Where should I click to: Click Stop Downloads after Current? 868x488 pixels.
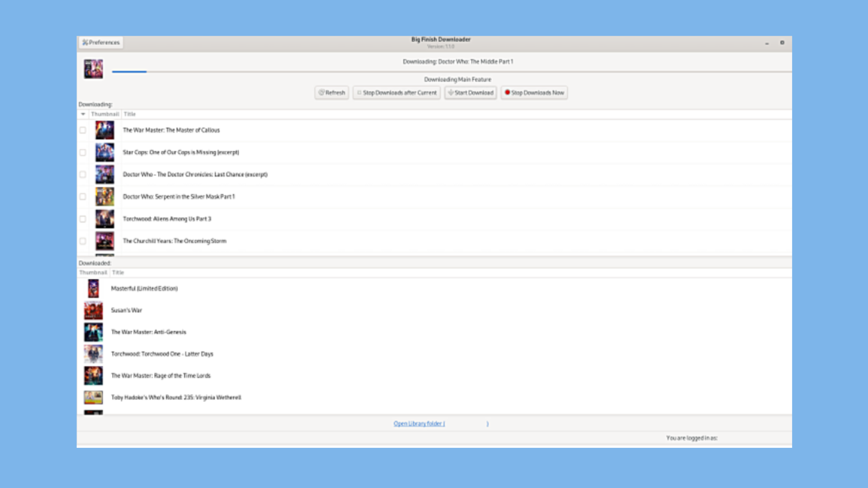pyautogui.click(x=396, y=93)
